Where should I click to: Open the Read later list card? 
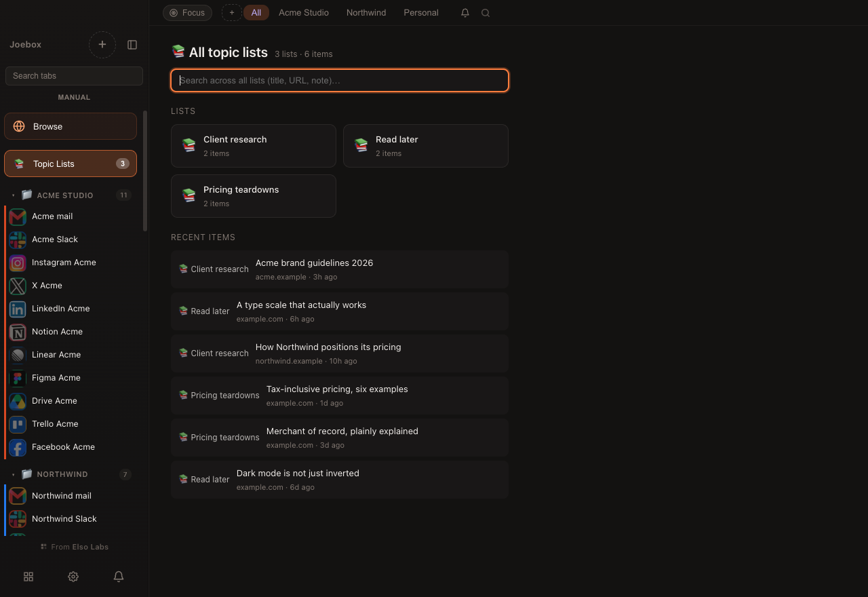(426, 146)
